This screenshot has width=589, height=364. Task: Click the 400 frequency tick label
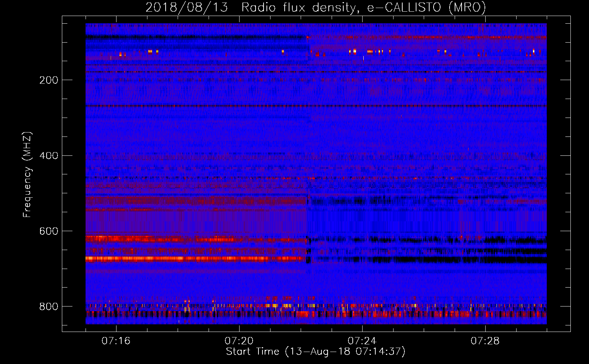(x=48, y=156)
